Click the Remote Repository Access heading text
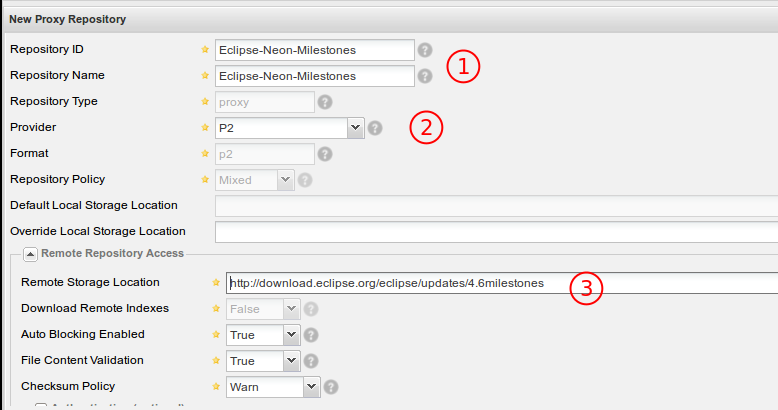The image size is (778, 410). [113, 253]
